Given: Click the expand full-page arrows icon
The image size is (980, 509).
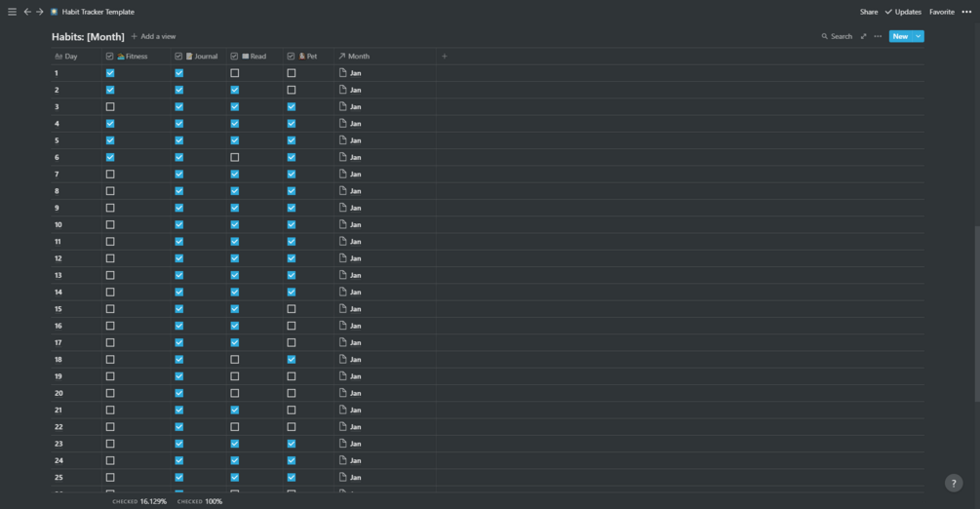Looking at the screenshot, I should pos(863,36).
